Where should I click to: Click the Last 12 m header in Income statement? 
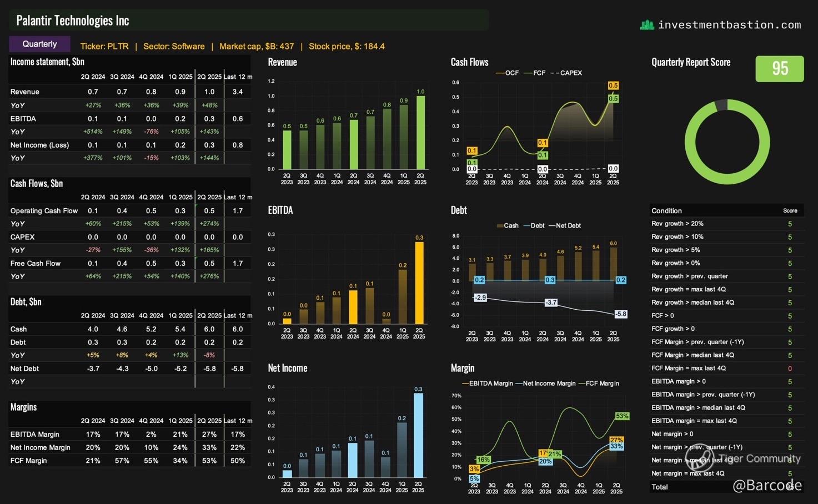238,77
